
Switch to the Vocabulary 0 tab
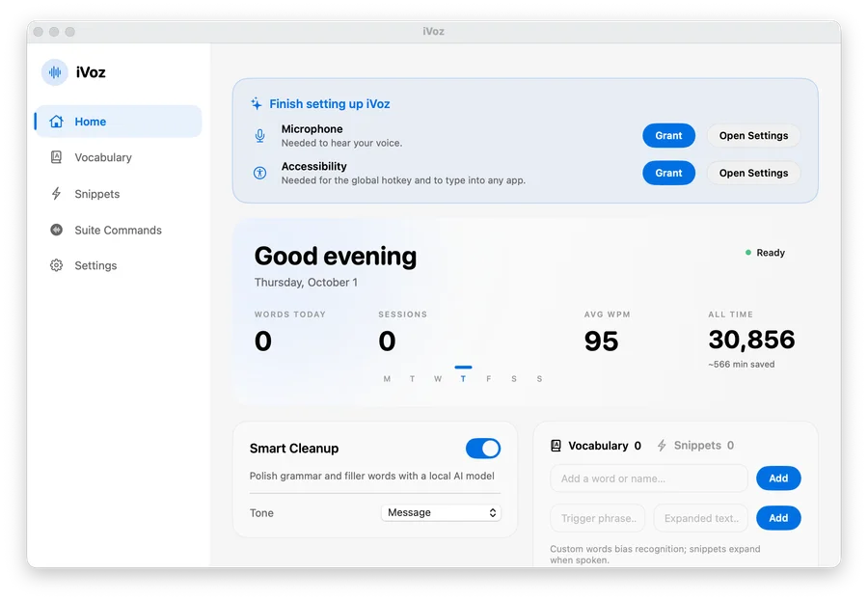[596, 446]
